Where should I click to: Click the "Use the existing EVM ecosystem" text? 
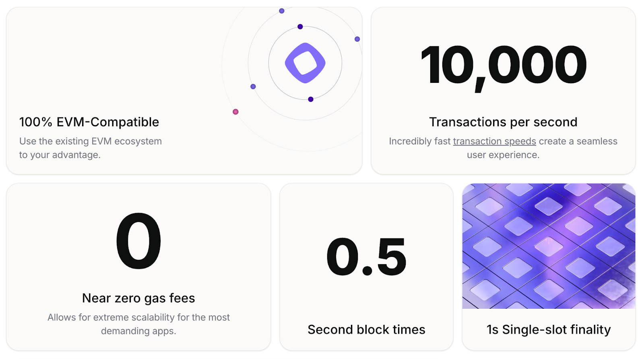(x=91, y=141)
